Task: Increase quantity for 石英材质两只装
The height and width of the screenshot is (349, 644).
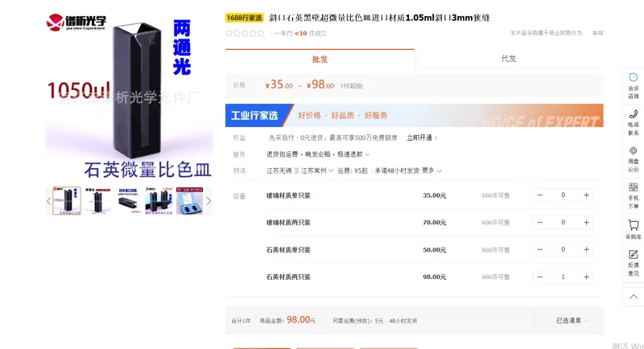Action: [x=586, y=277]
